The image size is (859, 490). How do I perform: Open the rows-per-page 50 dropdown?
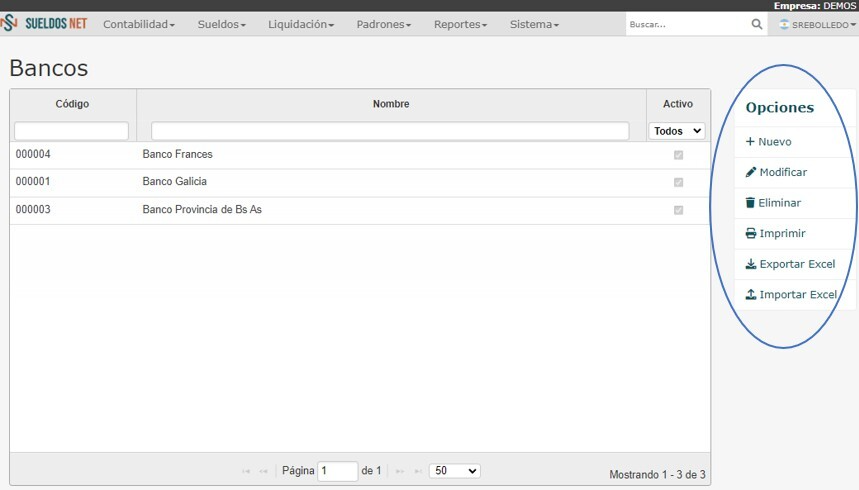pyautogui.click(x=455, y=471)
